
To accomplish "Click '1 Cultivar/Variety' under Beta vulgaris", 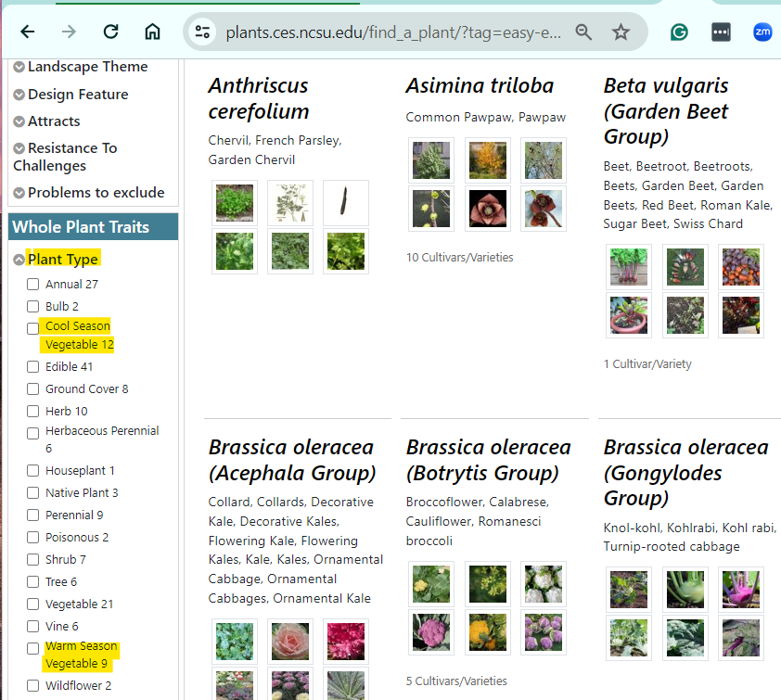I will click(x=647, y=364).
